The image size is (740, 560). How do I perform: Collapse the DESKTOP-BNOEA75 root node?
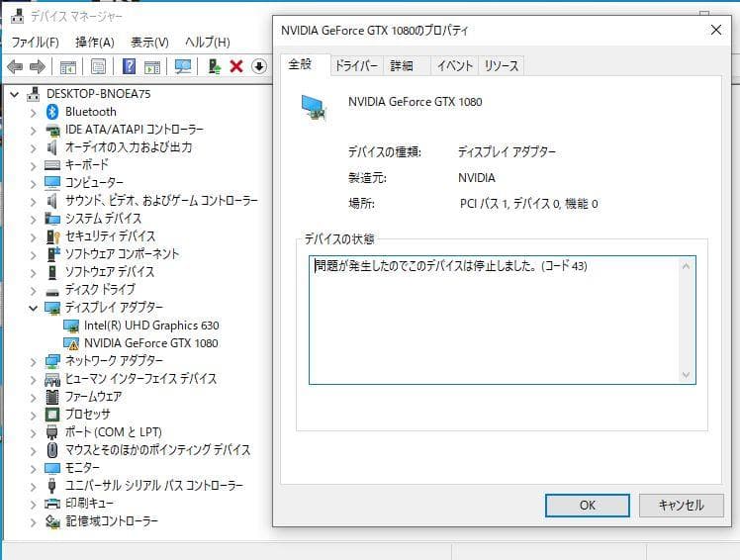[15, 94]
